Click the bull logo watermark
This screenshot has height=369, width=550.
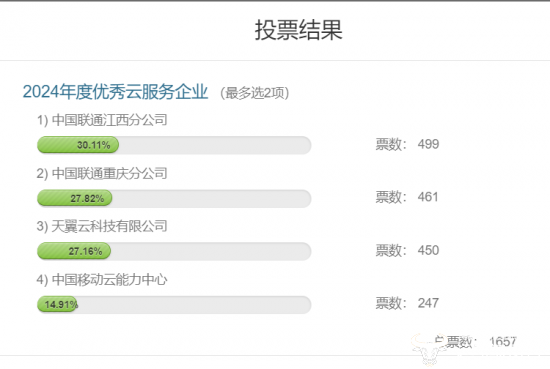[427, 349]
